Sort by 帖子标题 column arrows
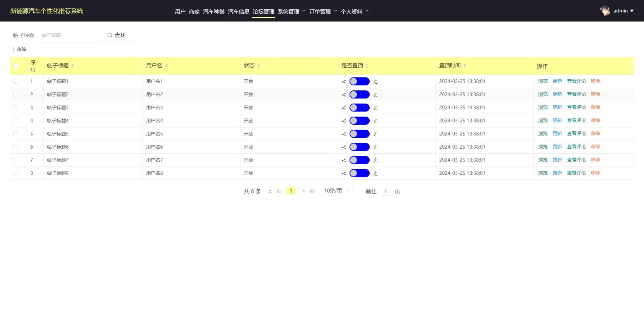Viewport: 644px width, 316px height. pos(72,66)
